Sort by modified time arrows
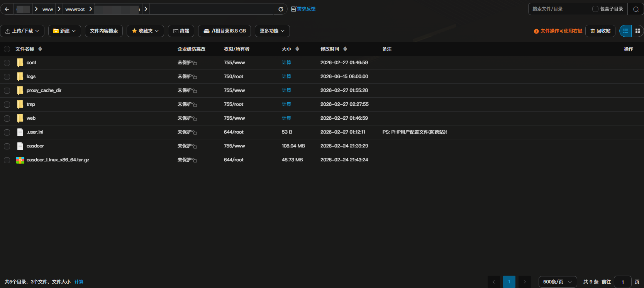This screenshot has width=644, height=288. click(x=345, y=49)
